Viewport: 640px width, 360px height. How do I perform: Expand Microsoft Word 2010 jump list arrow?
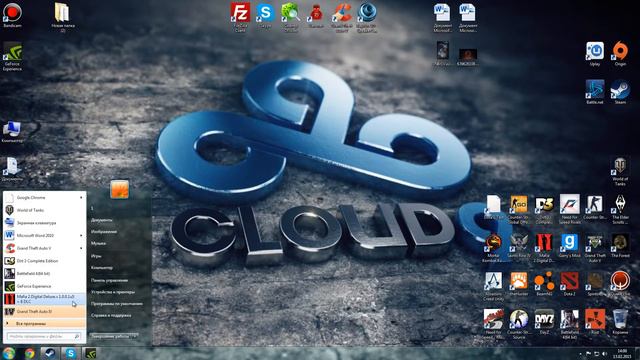81,236
